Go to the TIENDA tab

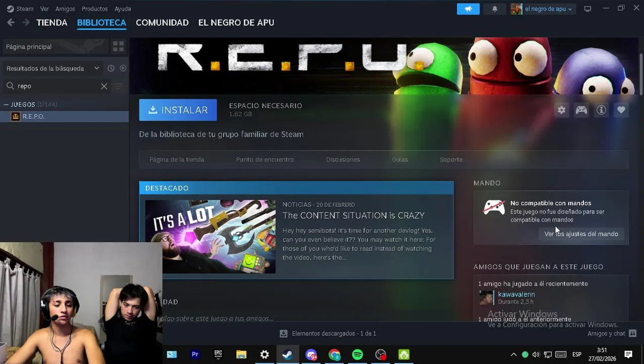(x=52, y=23)
